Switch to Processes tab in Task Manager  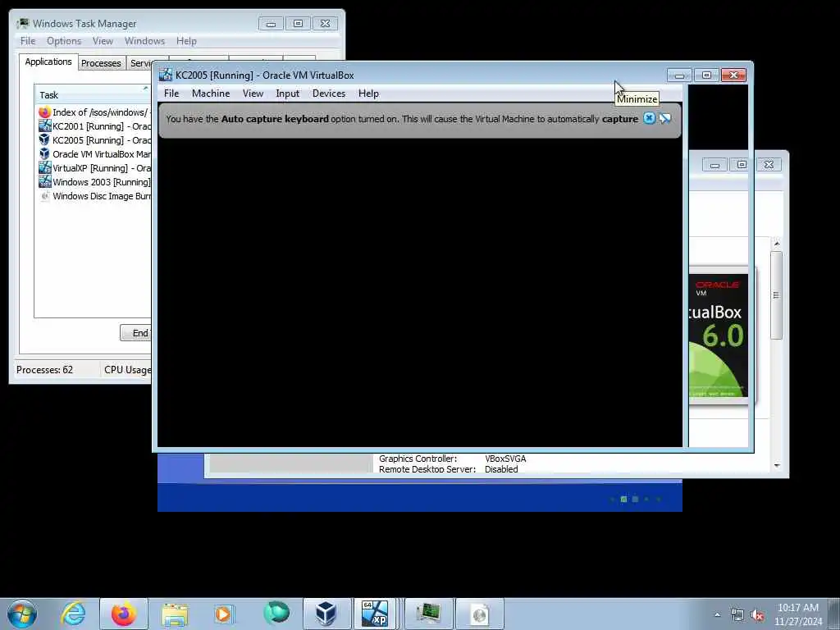101,63
